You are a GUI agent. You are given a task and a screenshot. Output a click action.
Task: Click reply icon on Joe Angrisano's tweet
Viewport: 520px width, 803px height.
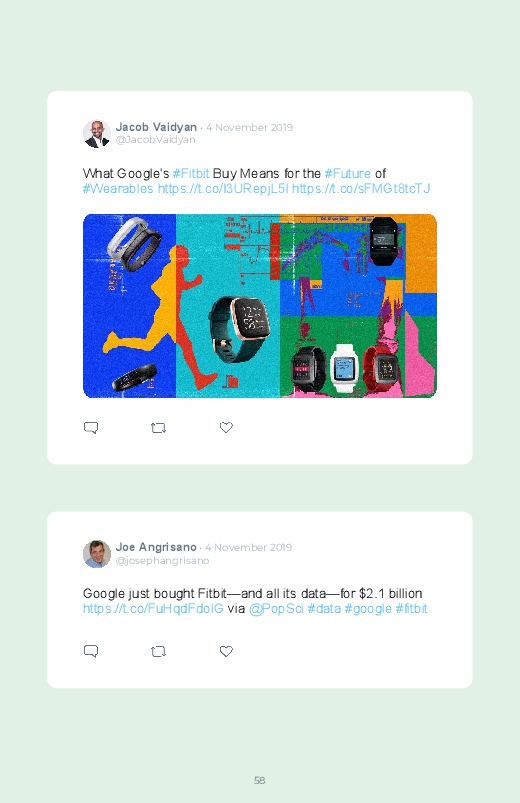click(x=91, y=651)
